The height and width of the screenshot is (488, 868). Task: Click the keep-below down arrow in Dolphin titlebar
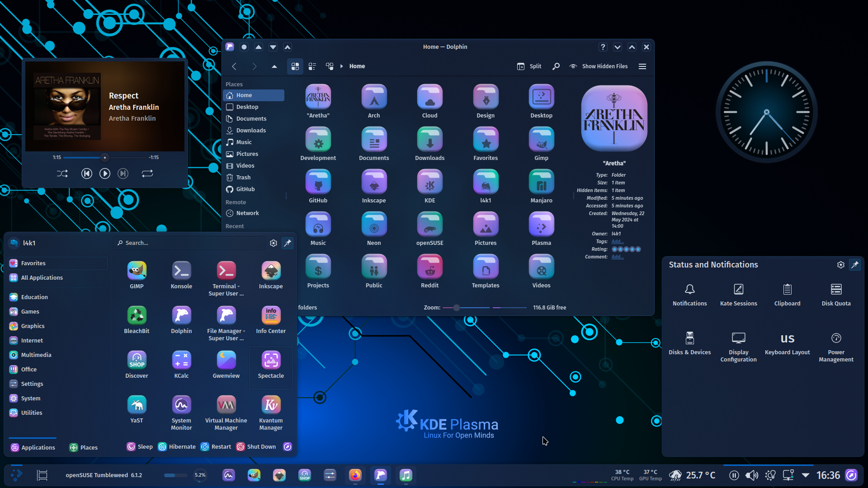[x=273, y=47]
